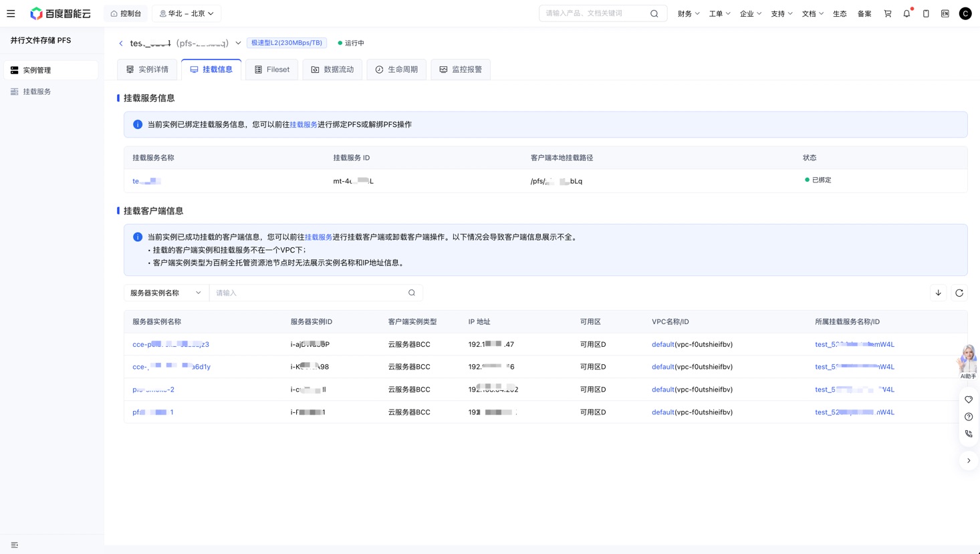Follow the 挂载服务 link in the binding notice
This screenshot has width=980, height=554.
tap(303, 124)
